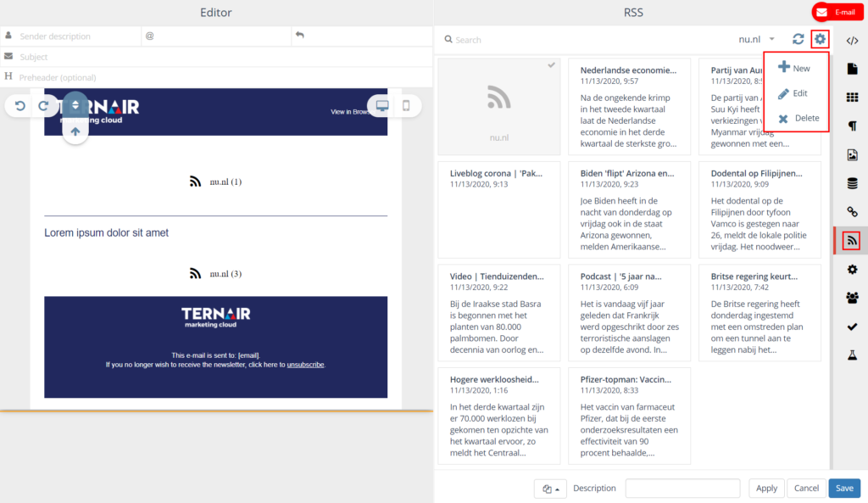Click the nu.nl (1) RSS block icon
The height and width of the screenshot is (503, 868).
[x=195, y=182]
